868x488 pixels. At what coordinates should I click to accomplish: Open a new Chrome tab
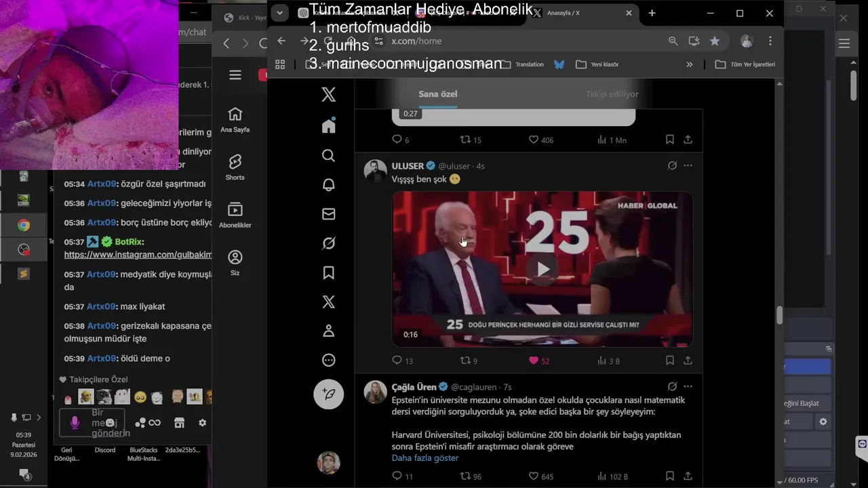click(x=652, y=13)
